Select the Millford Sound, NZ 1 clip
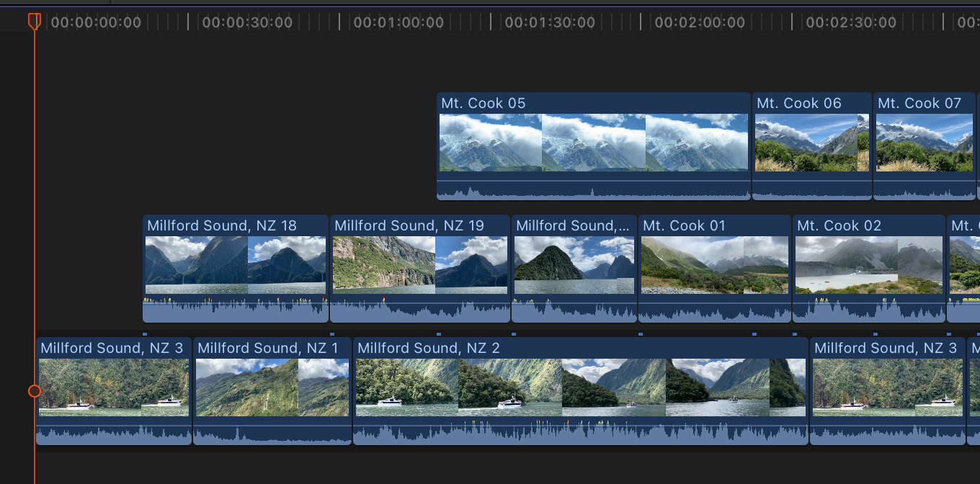 [272, 387]
